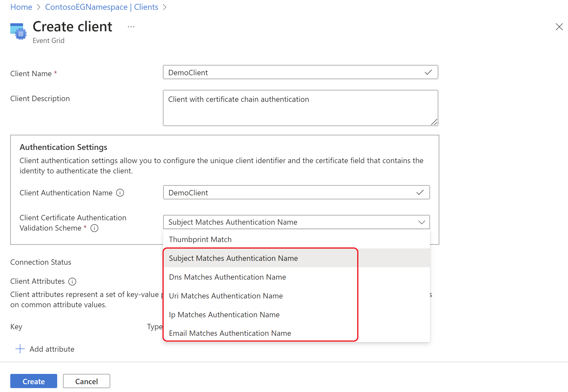
Task: Select Thumbprint Match from dropdown
Action: point(200,239)
